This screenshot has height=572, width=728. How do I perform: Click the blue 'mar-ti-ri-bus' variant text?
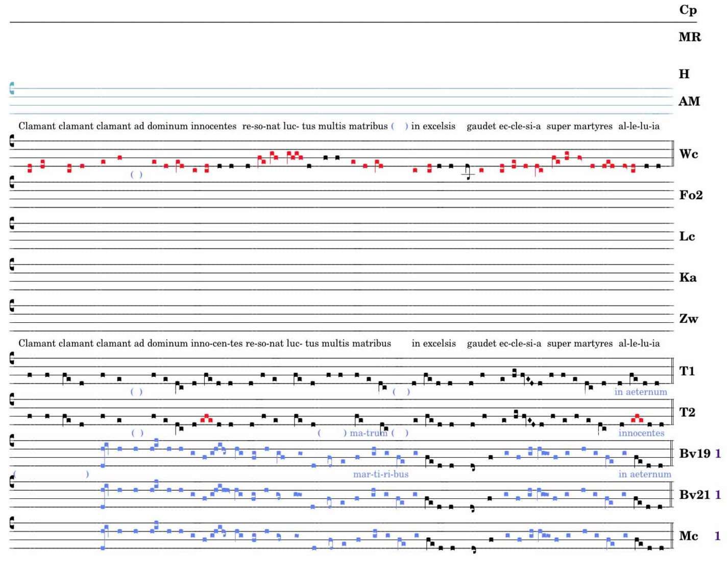pyautogui.click(x=381, y=474)
